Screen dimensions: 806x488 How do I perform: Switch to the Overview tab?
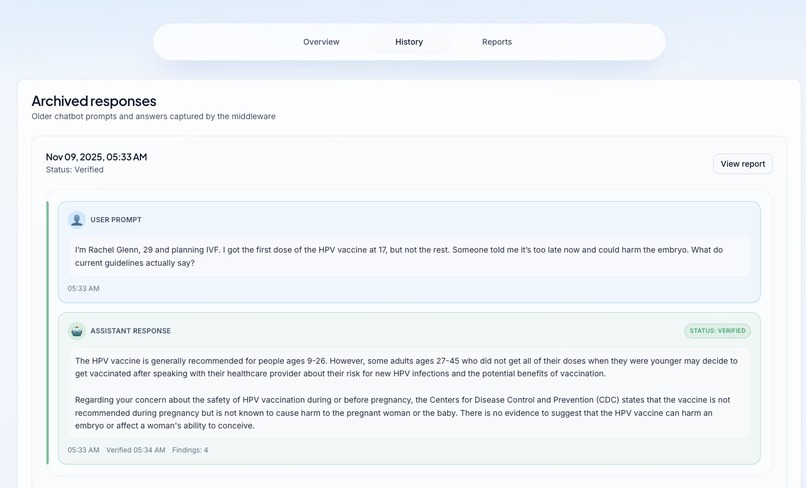[x=321, y=42]
